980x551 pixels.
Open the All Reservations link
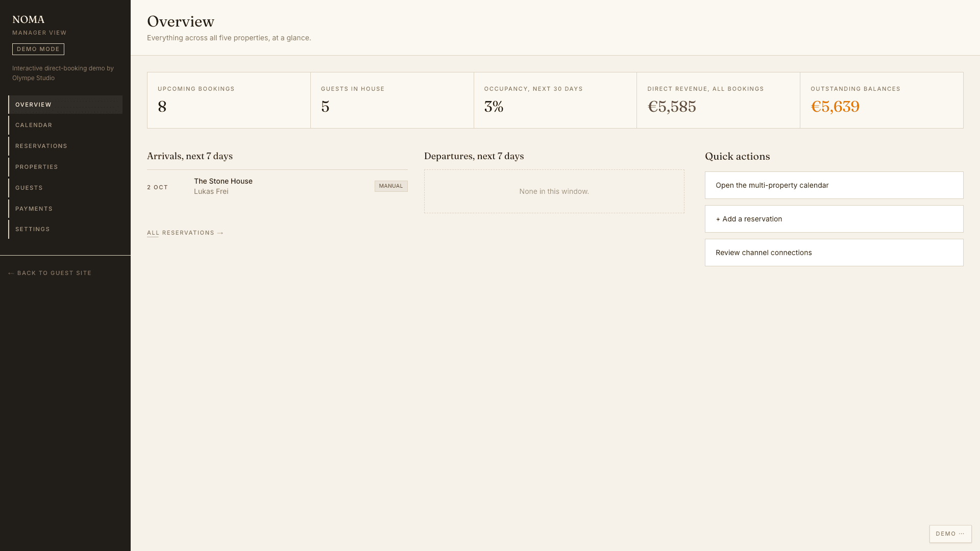[185, 233]
